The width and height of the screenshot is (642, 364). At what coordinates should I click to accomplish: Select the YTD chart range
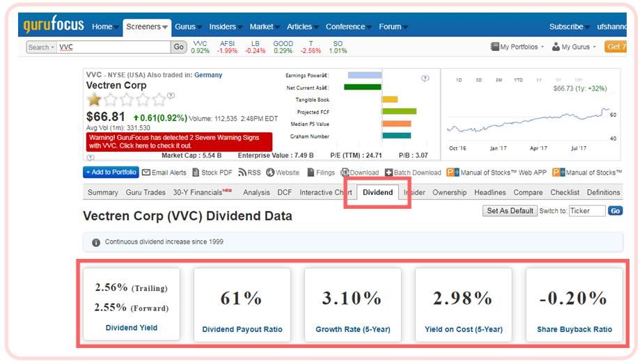pos(518,80)
